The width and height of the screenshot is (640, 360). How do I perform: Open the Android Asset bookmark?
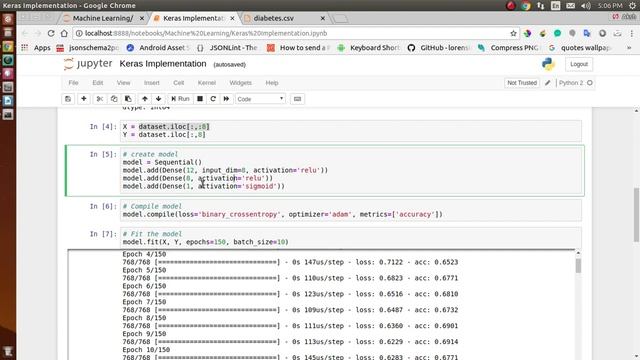click(158, 48)
